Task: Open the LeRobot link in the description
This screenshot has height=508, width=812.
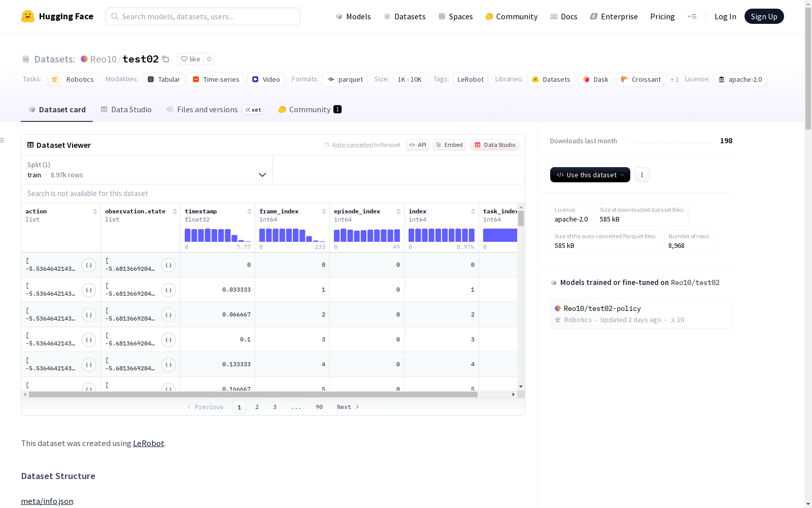Action: pyautogui.click(x=148, y=443)
